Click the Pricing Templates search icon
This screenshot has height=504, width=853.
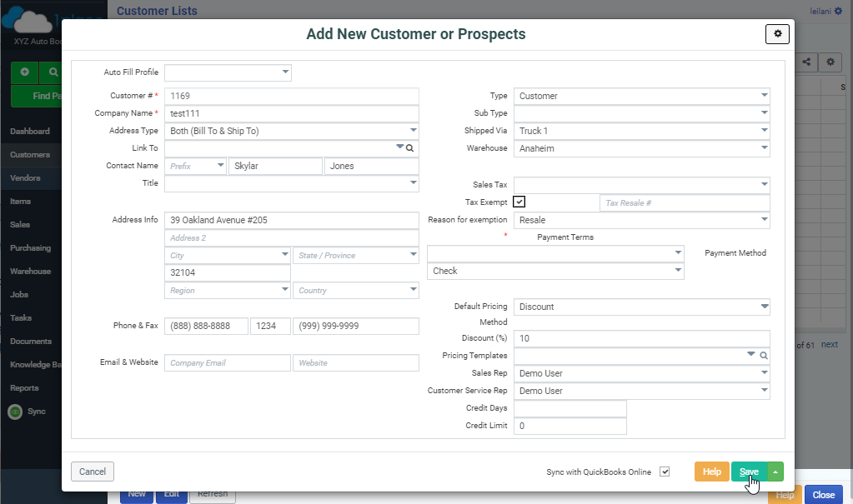coord(762,356)
